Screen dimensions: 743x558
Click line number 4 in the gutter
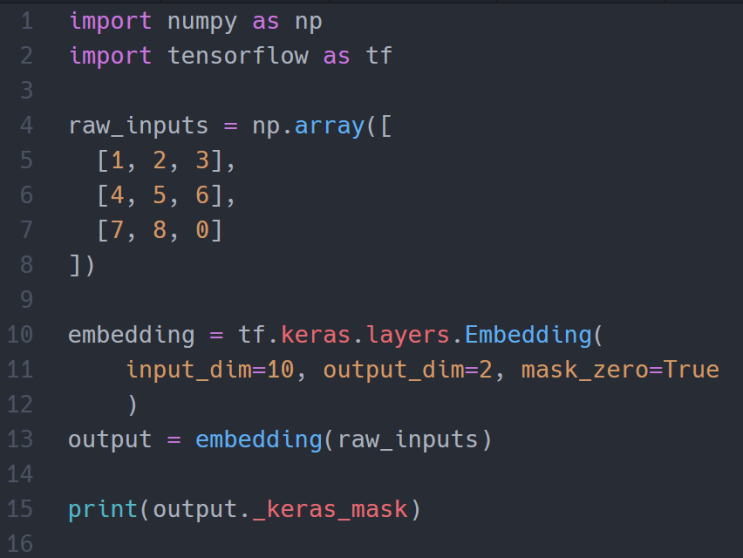[x=27, y=126]
